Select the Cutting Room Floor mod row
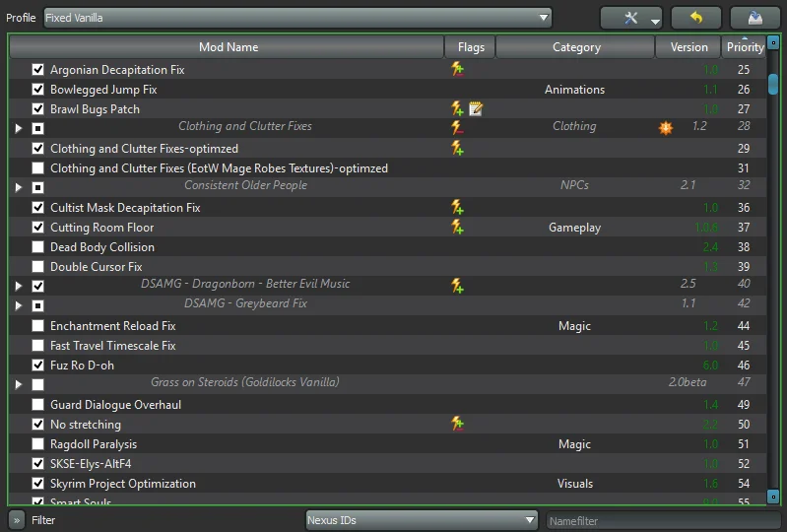 [x=387, y=227]
